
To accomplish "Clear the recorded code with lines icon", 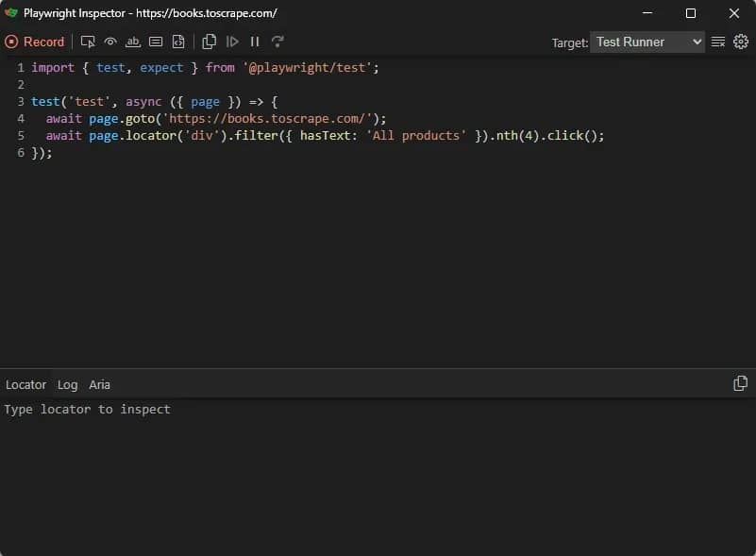I will (718, 42).
